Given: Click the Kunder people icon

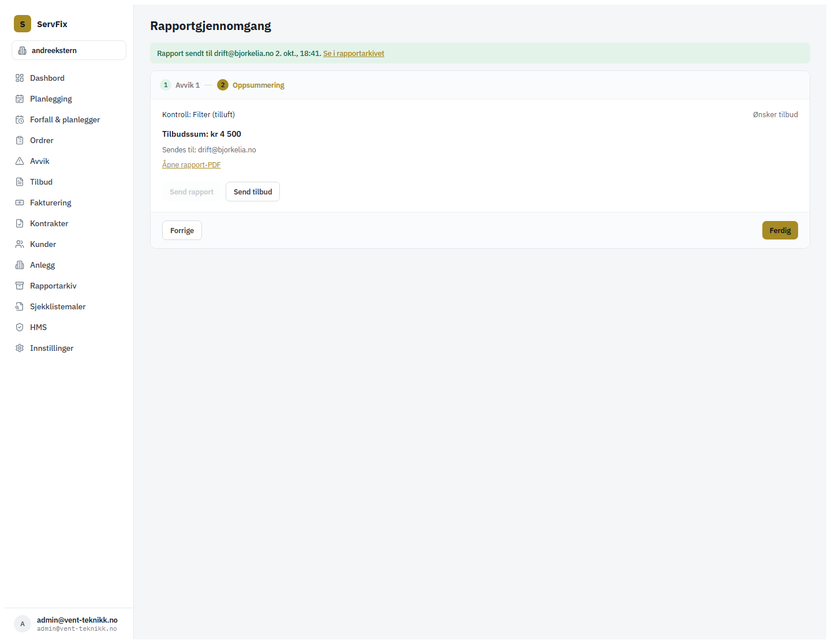Looking at the screenshot, I should (x=20, y=244).
